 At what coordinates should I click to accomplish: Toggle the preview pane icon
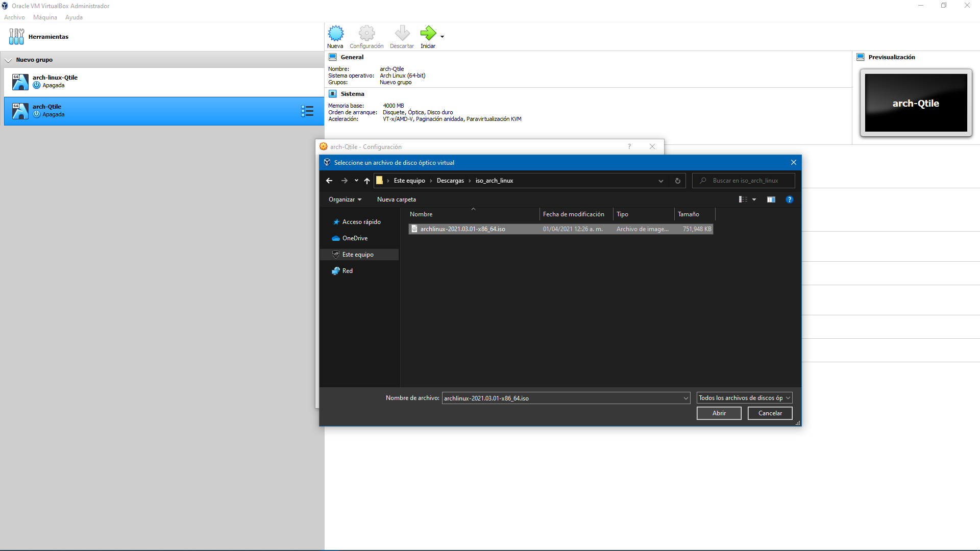[x=771, y=199]
